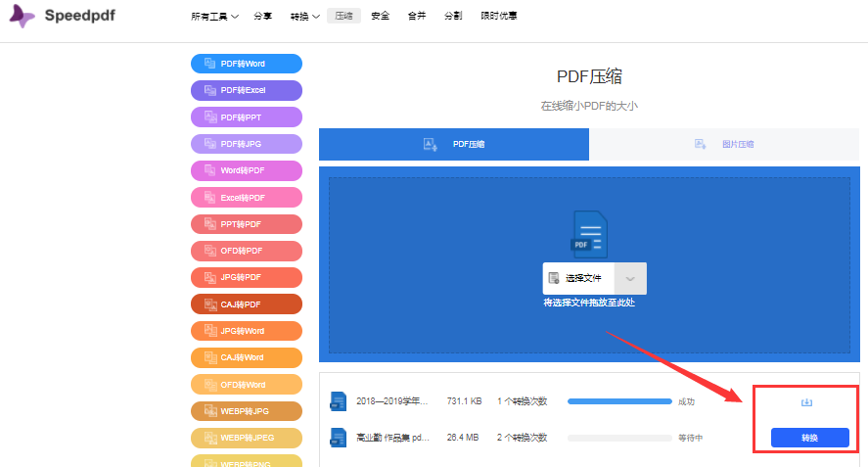This screenshot has height=467, width=868.
Task: Open the 限时优惠 menu item
Action: click(x=499, y=16)
